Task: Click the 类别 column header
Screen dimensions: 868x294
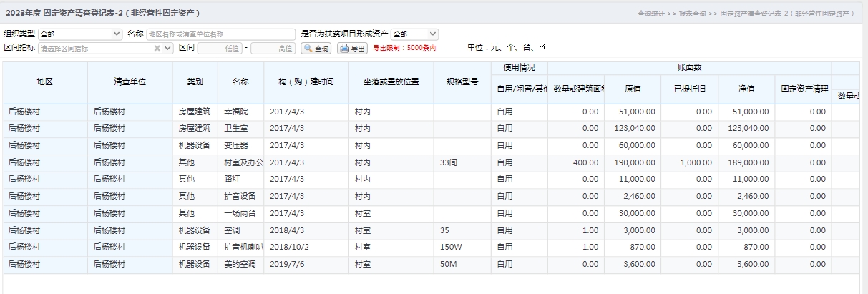Action: tap(195, 82)
